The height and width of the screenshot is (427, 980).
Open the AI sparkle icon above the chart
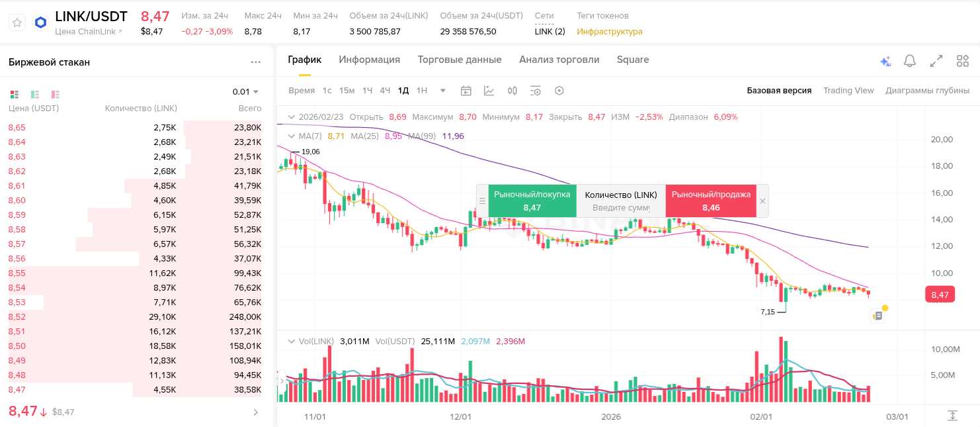click(x=885, y=61)
